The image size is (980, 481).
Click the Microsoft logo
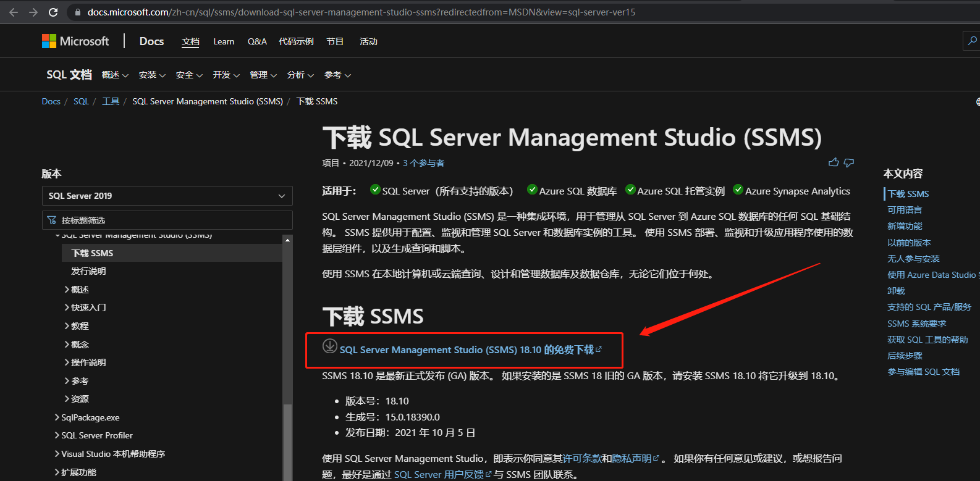[x=75, y=41]
